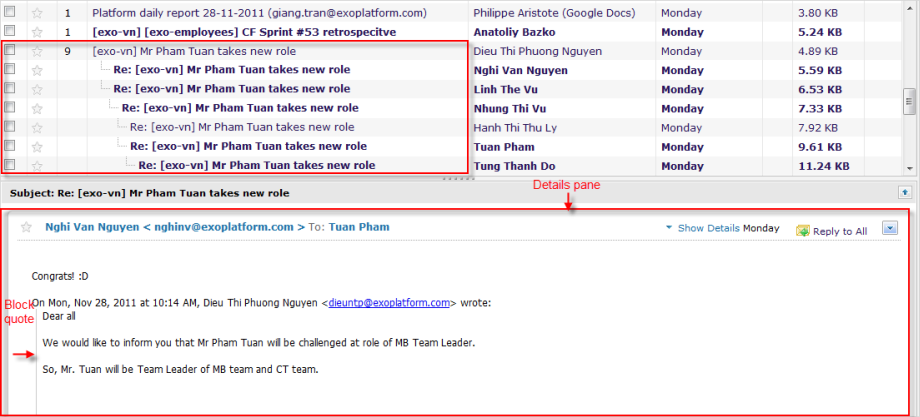Star the CF Sprint #53 retrospecitve email
Viewport: 920px width, 417px height.
(x=37, y=32)
